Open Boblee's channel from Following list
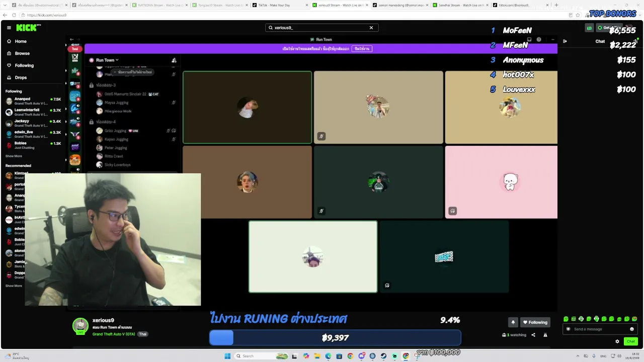The image size is (644, 362). pyautogui.click(x=33, y=145)
